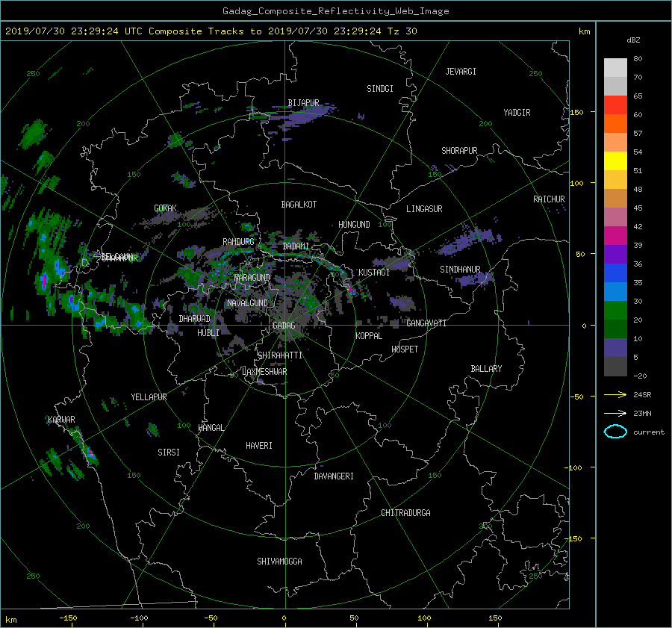Click the yellow 24SR track arrow in legend
This screenshot has height=628, width=672.
tap(615, 394)
